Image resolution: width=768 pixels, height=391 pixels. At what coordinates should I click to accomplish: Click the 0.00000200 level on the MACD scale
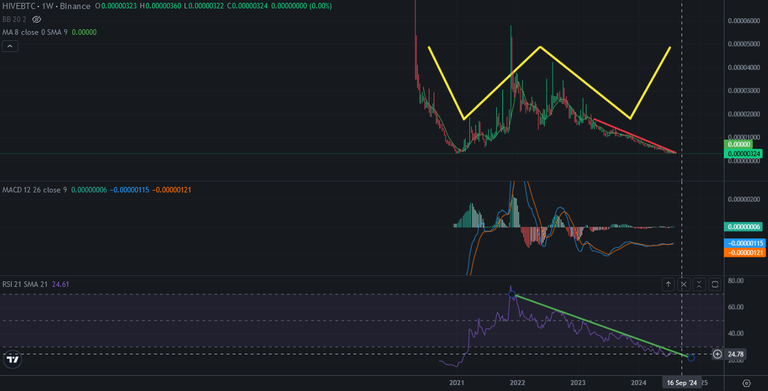click(x=744, y=199)
